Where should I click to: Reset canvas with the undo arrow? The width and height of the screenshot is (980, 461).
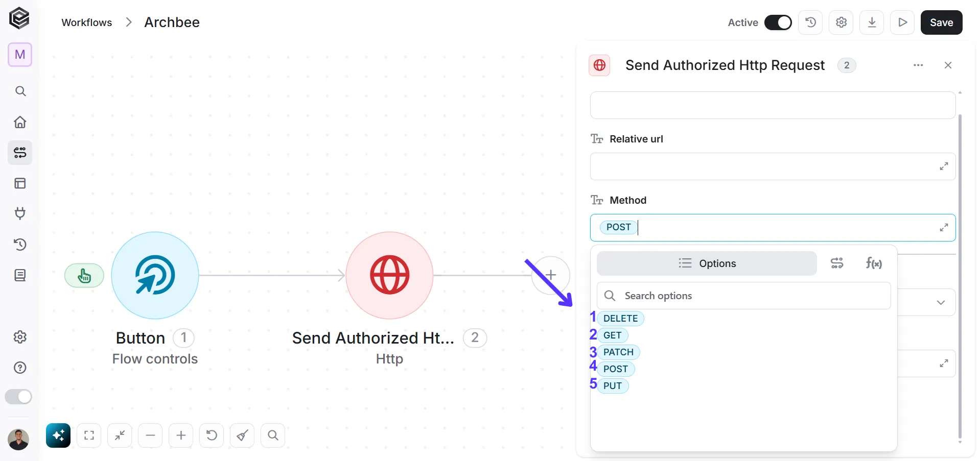coord(212,435)
